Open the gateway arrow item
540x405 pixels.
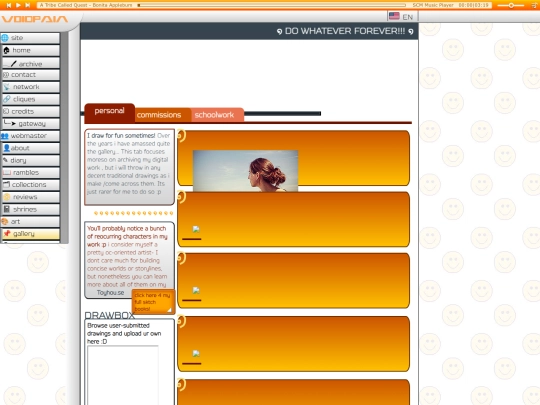(30, 124)
